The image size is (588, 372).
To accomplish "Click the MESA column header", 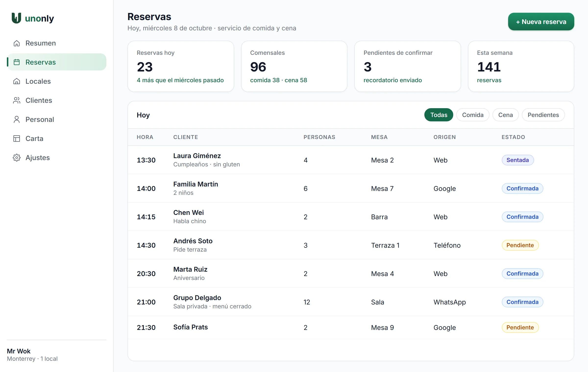I will [379, 137].
